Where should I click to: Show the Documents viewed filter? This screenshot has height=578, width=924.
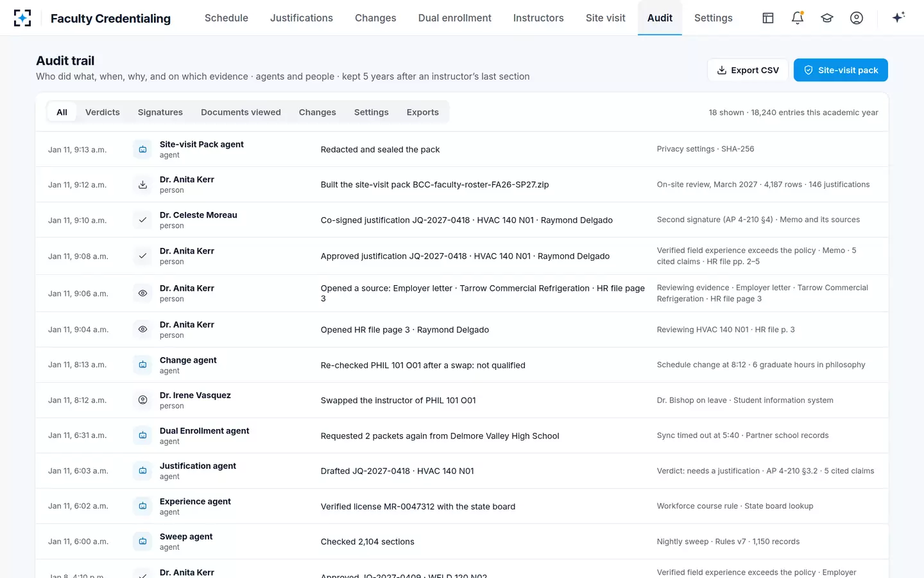(241, 112)
